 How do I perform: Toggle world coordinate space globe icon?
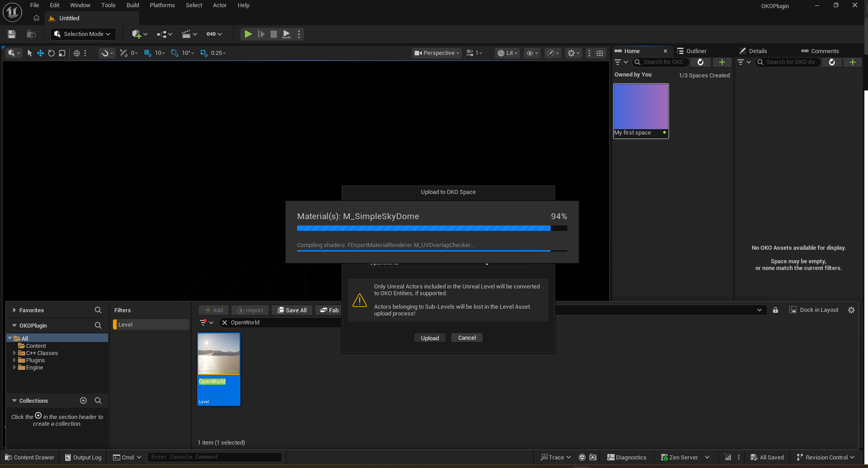click(x=77, y=53)
